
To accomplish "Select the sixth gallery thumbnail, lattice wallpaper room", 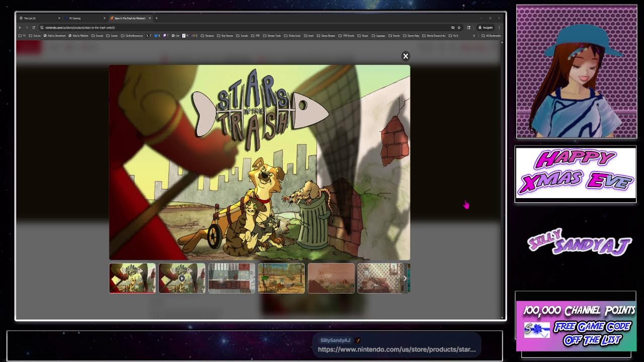I will pos(380,278).
